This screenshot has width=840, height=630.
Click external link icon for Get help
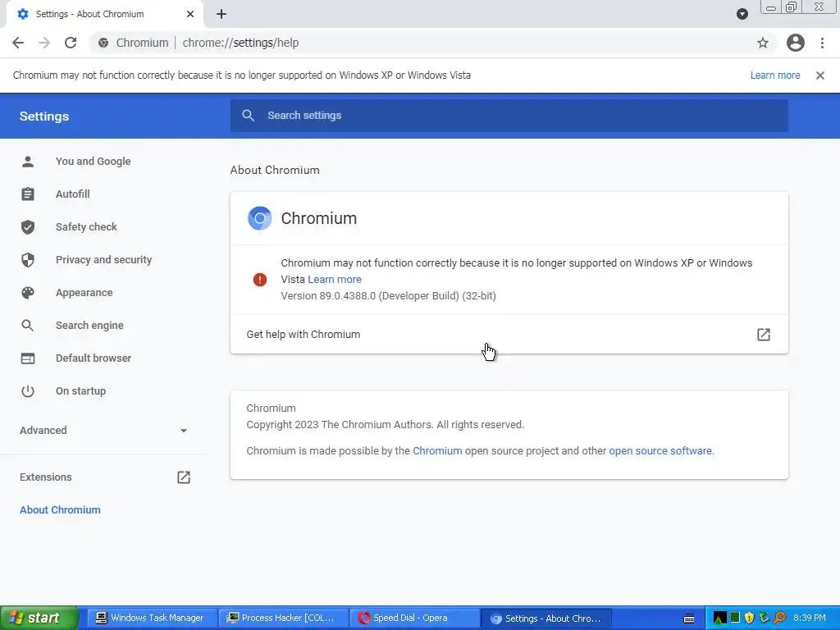pos(764,335)
